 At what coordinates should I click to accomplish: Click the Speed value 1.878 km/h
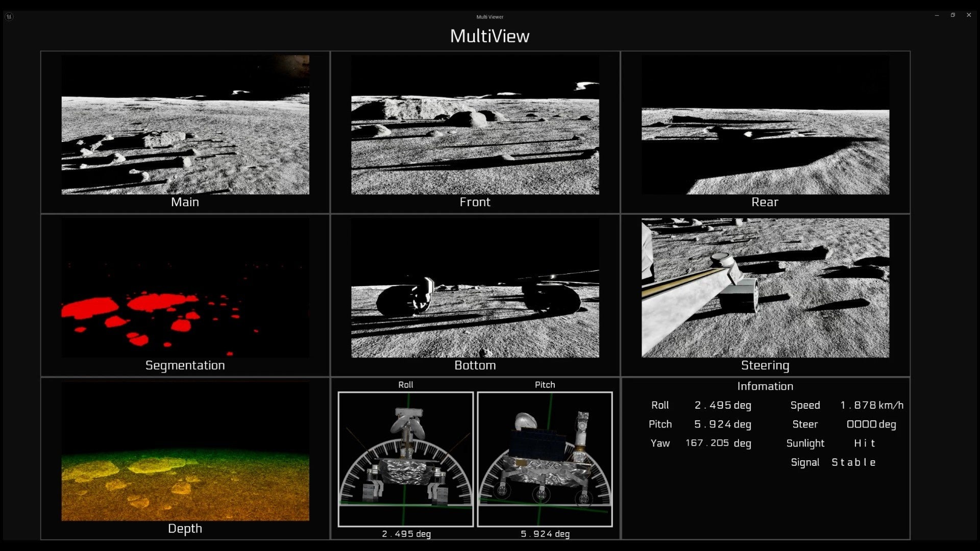(872, 405)
